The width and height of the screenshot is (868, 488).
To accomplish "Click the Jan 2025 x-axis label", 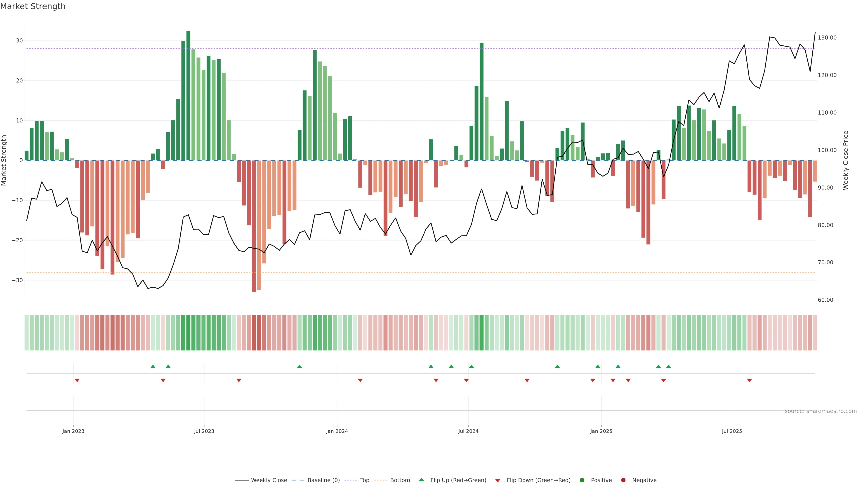I will [x=601, y=431].
